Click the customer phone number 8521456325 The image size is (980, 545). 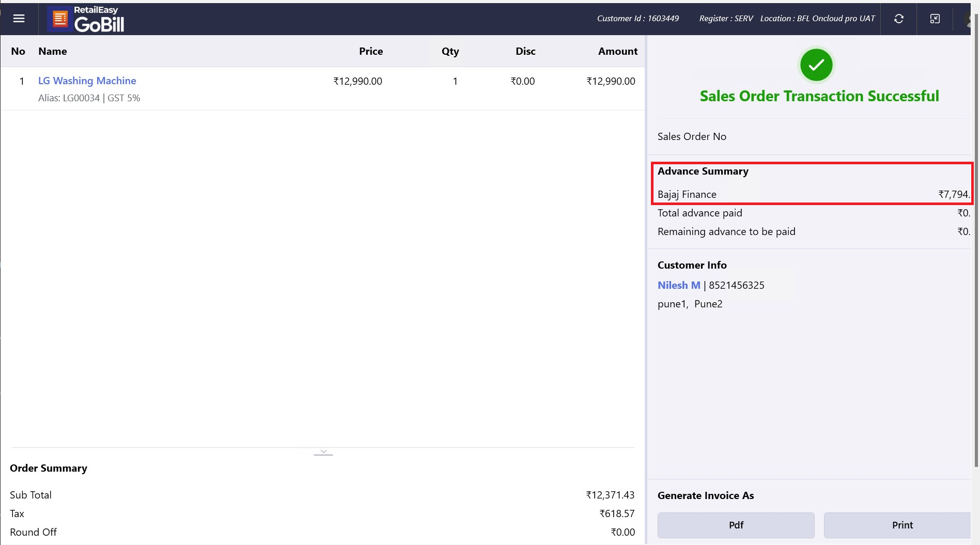point(737,285)
